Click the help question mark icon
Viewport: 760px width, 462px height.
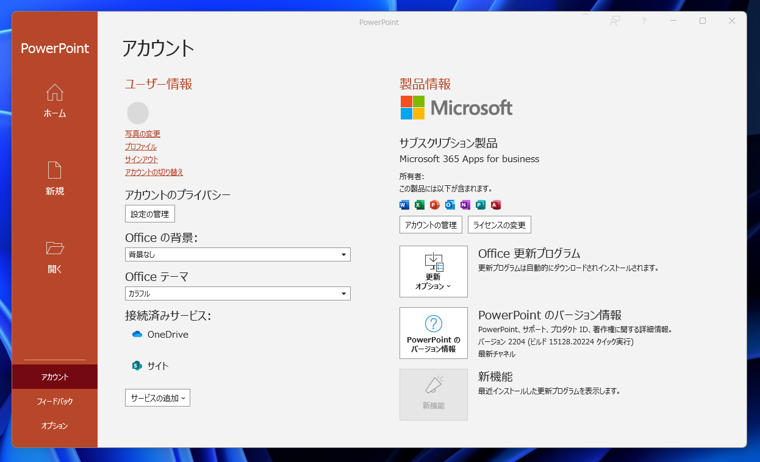pos(644,21)
